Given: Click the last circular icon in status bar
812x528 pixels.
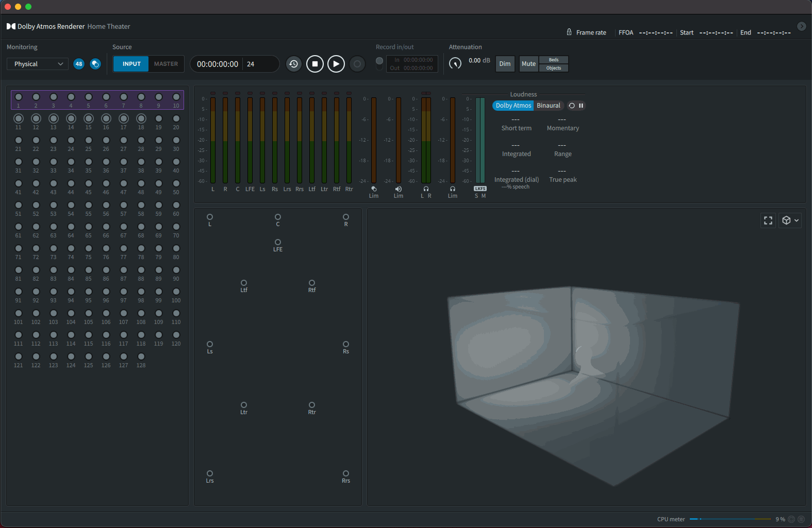Looking at the screenshot, I should (x=801, y=519).
